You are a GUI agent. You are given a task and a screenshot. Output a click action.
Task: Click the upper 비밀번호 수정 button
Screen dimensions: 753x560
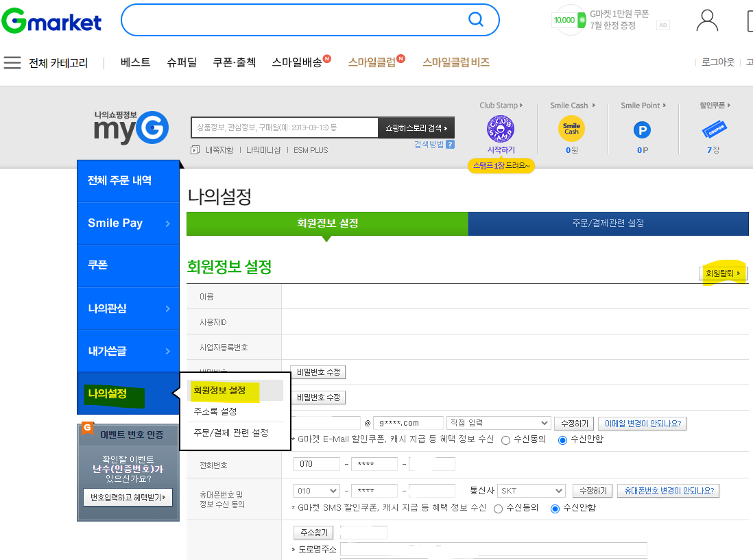tap(318, 372)
